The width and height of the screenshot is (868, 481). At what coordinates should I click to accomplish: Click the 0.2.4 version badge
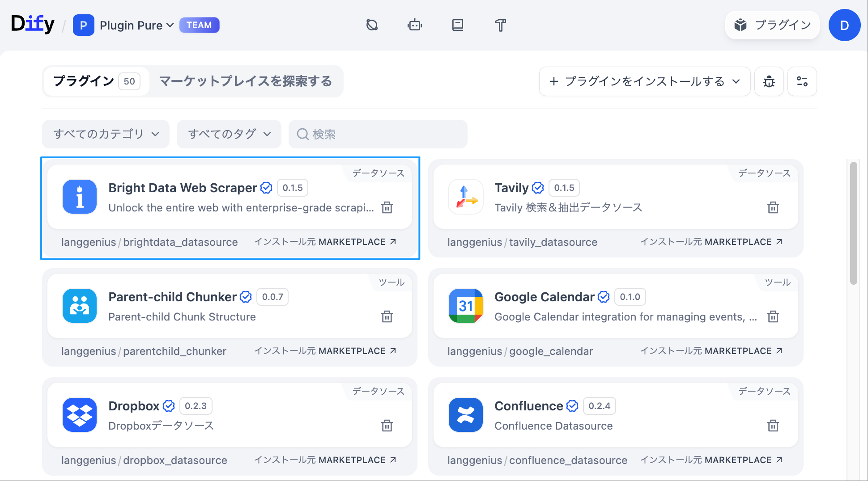[600, 406]
